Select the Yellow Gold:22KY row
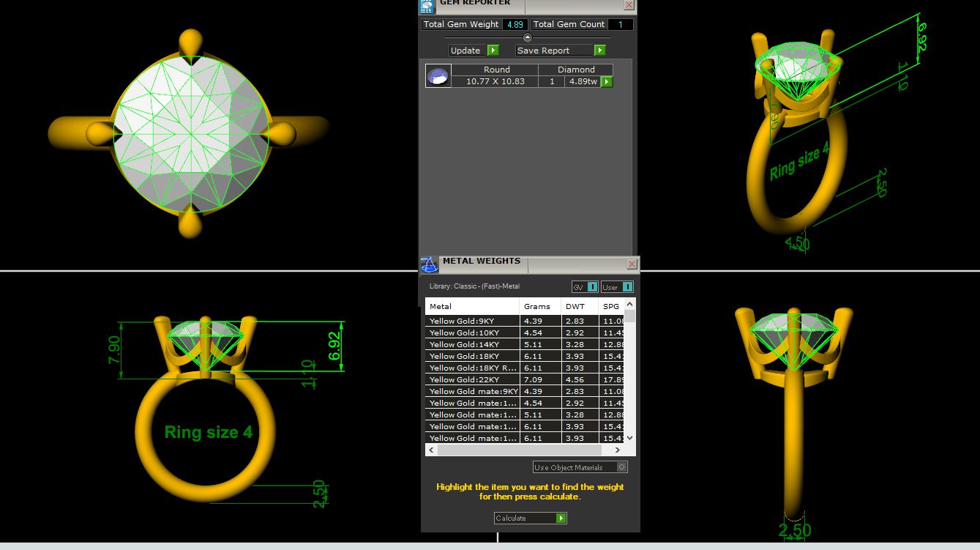 pyautogui.click(x=471, y=379)
